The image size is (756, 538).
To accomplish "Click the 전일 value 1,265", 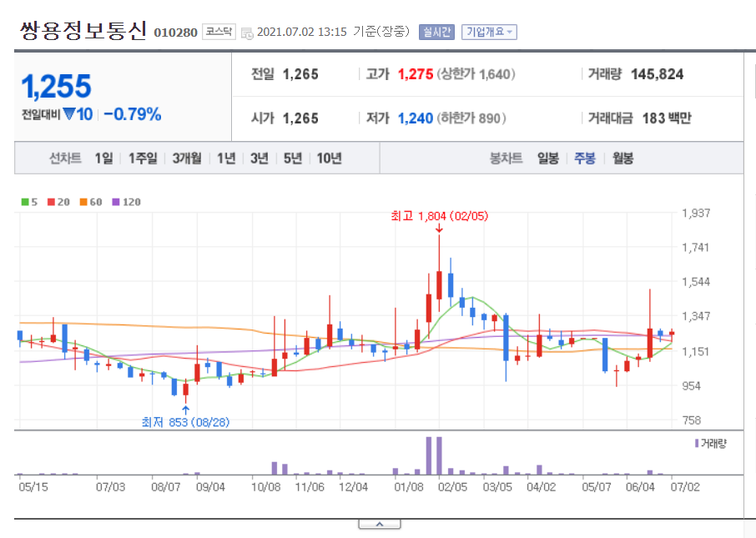I will pyautogui.click(x=300, y=74).
